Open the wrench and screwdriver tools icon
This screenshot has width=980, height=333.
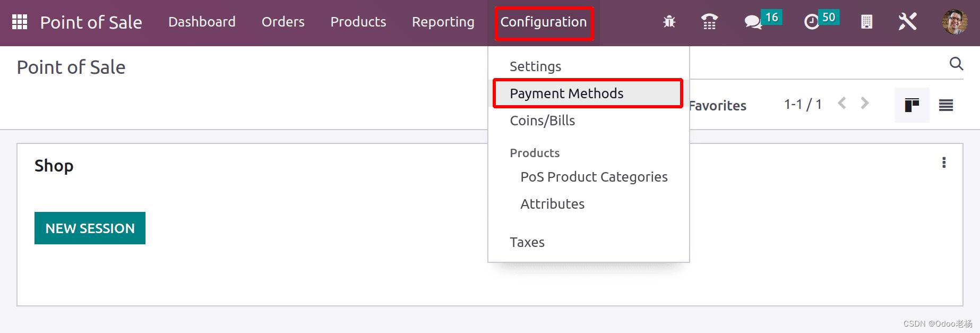[907, 22]
